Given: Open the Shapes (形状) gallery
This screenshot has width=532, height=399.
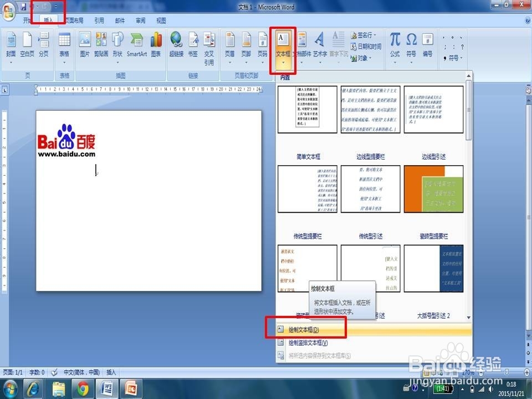Looking at the screenshot, I should [x=117, y=48].
